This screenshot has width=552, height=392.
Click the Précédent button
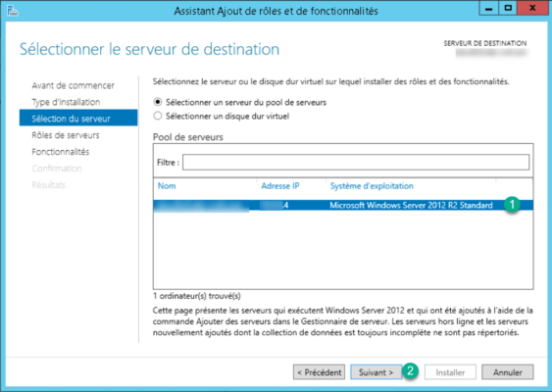tap(319, 372)
